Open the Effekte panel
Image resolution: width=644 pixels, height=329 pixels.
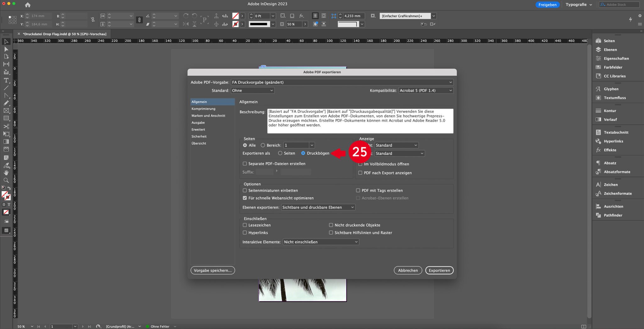[x=610, y=150]
